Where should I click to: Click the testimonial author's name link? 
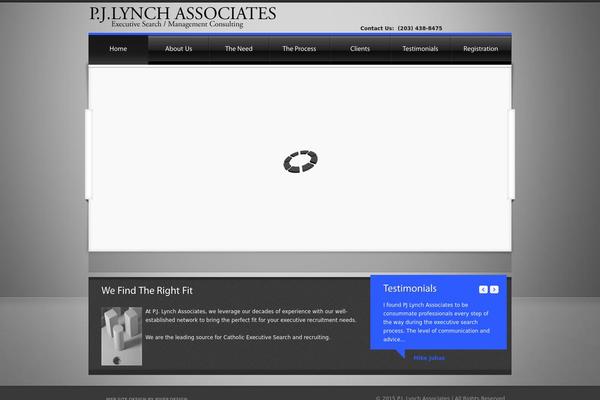point(429,358)
